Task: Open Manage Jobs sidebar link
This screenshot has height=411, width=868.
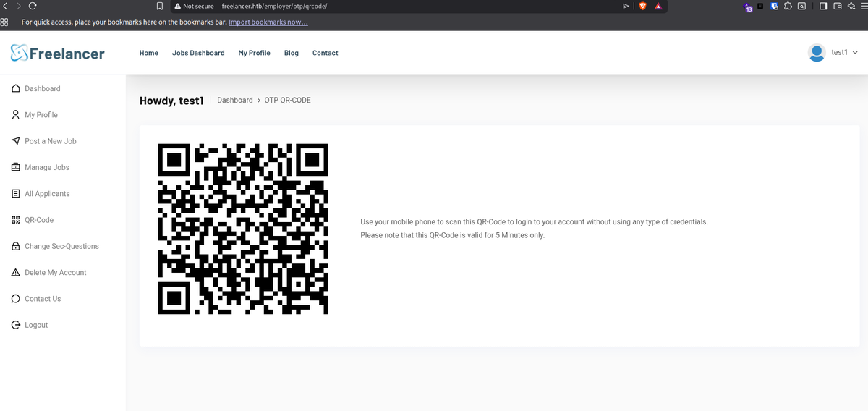Action: coord(47,167)
